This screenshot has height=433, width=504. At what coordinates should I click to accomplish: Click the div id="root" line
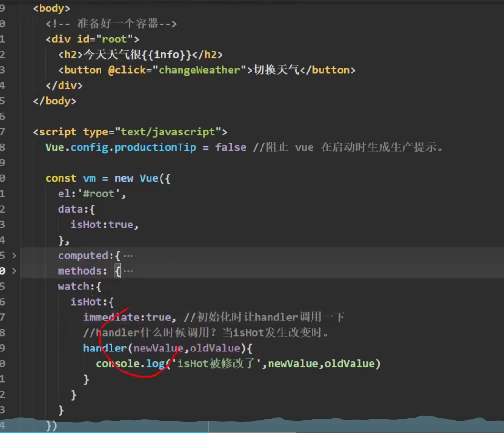tap(92, 39)
